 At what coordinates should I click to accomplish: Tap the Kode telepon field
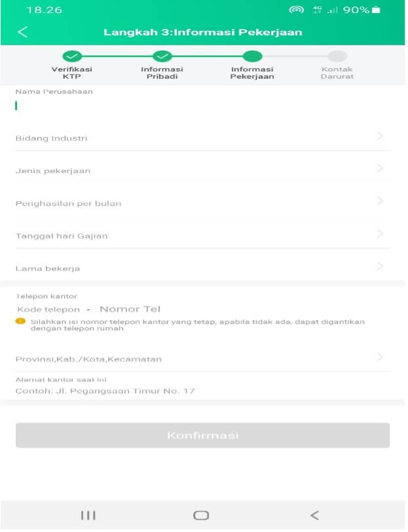(48, 309)
